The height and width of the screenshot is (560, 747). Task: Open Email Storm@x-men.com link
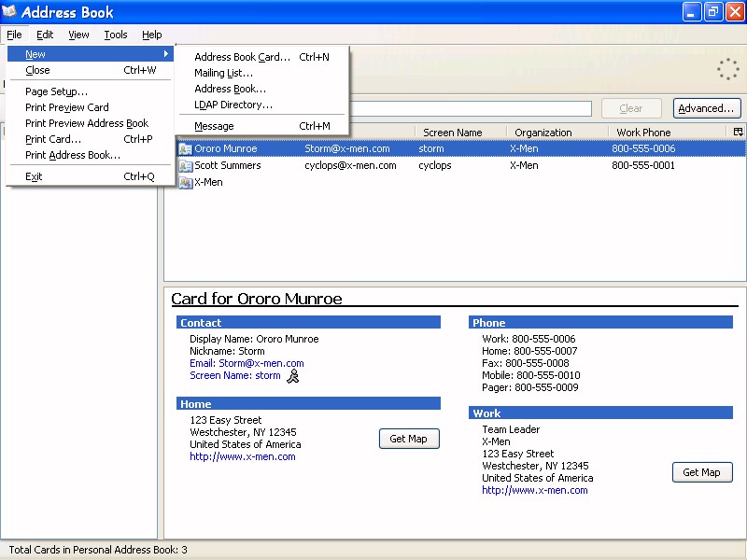click(x=247, y=363)
